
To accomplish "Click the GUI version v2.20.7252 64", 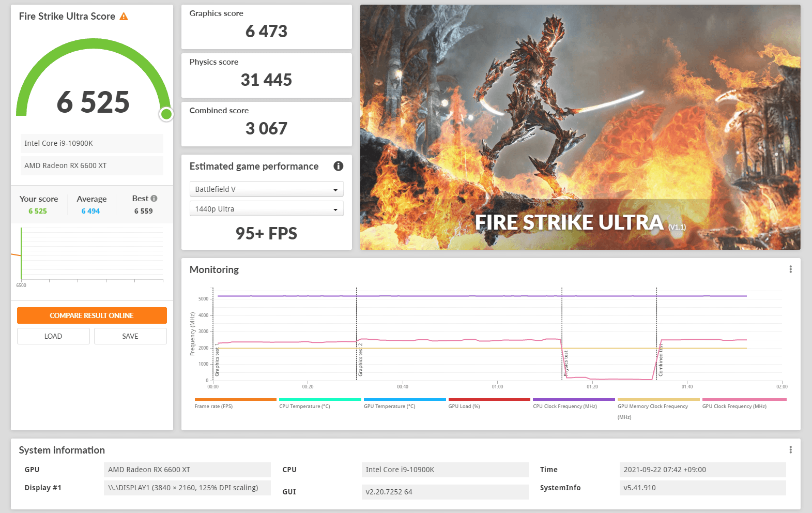I will [445, 492].
